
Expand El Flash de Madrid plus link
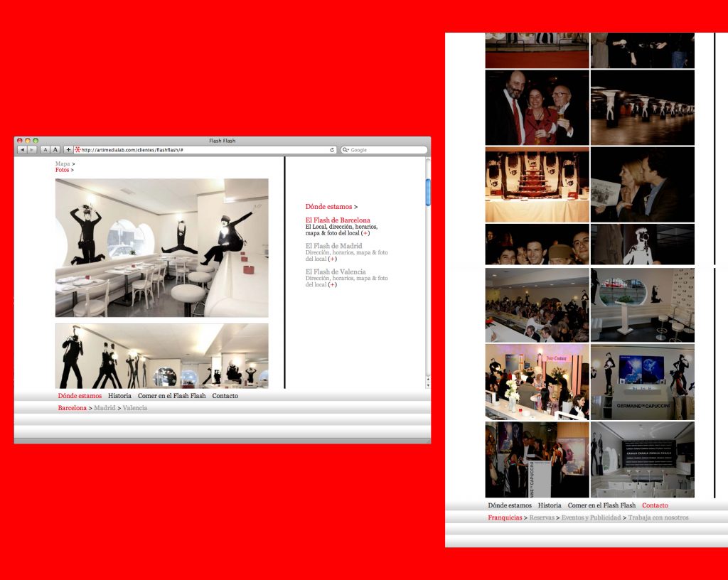331,259
